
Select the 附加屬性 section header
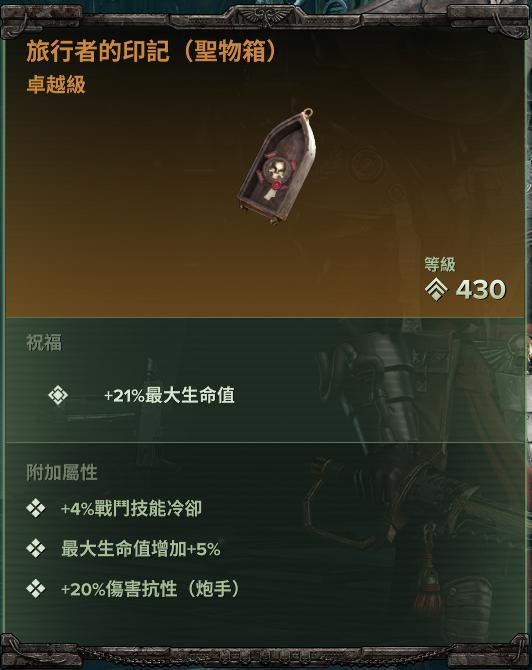(x=62, y=472)
